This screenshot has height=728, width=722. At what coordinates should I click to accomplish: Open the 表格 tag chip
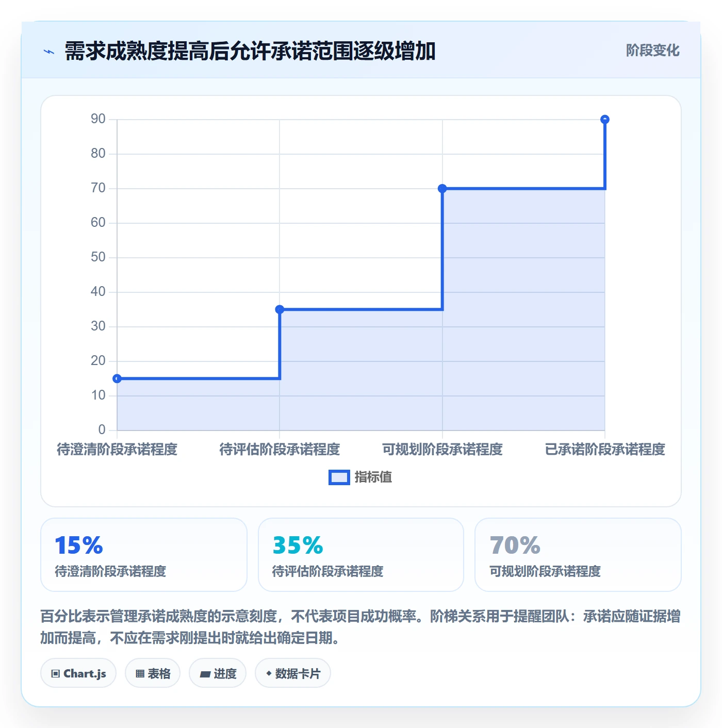(x=153, y=673)
